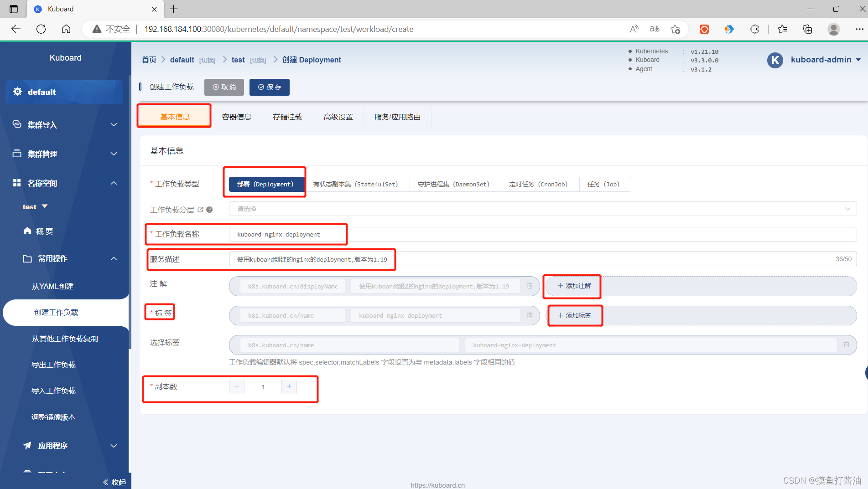Open help icon next to 工作负载分层
This screenshot has width=868, height=489.
point(209,210)
